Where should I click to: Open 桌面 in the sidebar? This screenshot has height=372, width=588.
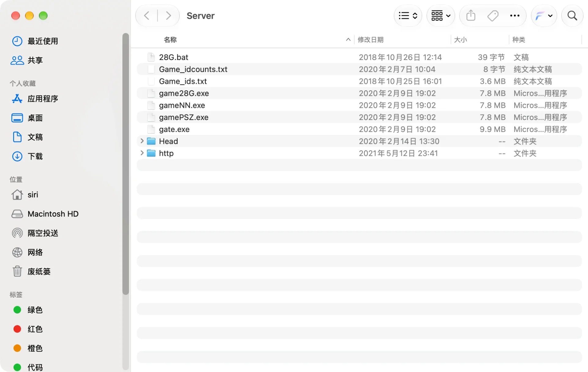27,118
